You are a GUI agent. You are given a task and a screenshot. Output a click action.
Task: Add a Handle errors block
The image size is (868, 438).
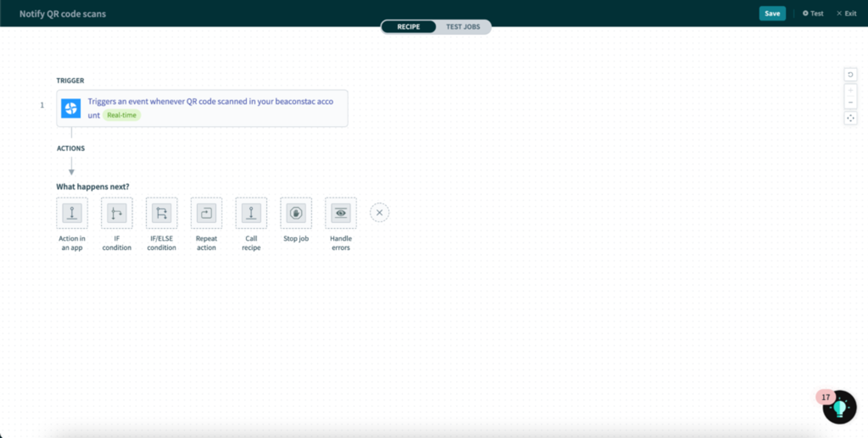pos(341,213)
